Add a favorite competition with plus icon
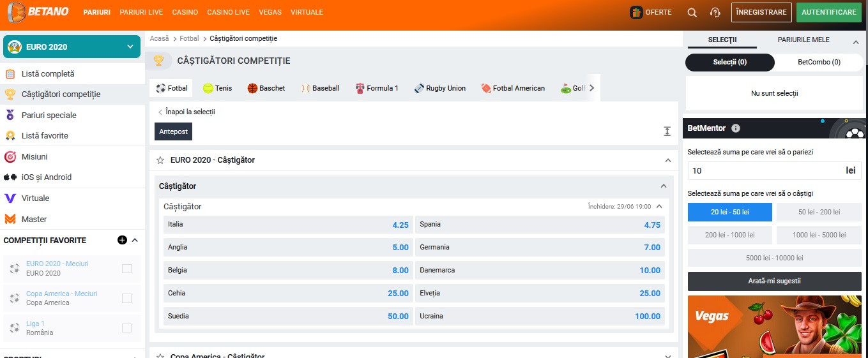The width and height of the screenshot is (868, 358). coord(122,241)
